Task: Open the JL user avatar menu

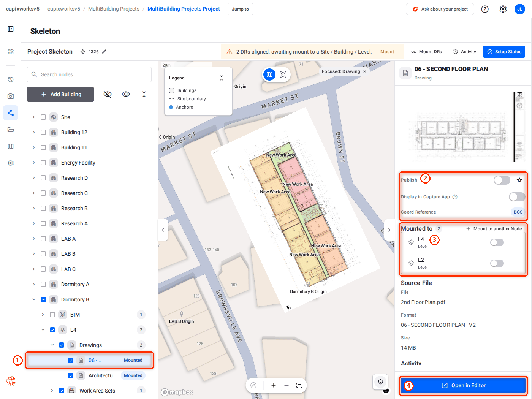Action: click(520, 9)
